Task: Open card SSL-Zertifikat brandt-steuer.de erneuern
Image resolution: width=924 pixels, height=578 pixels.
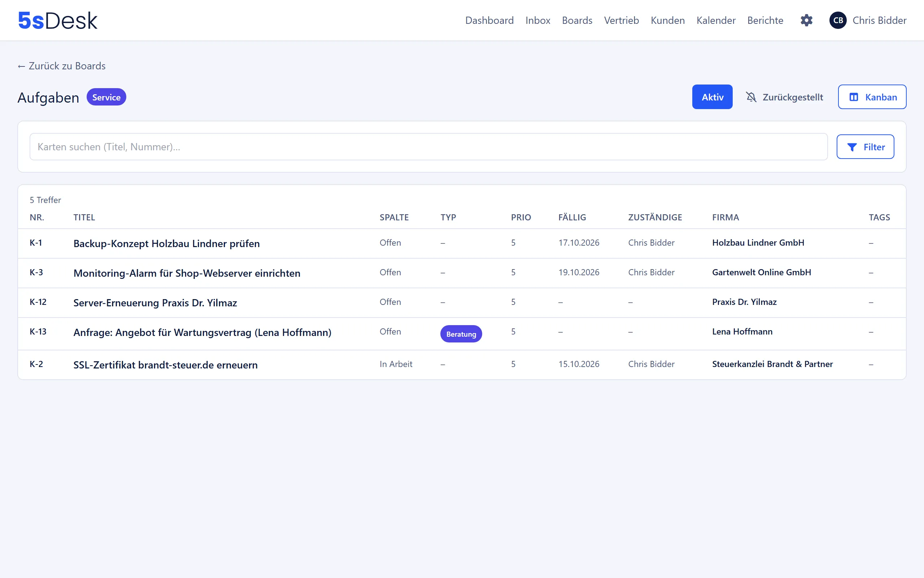Action: [x=165, y=365]
